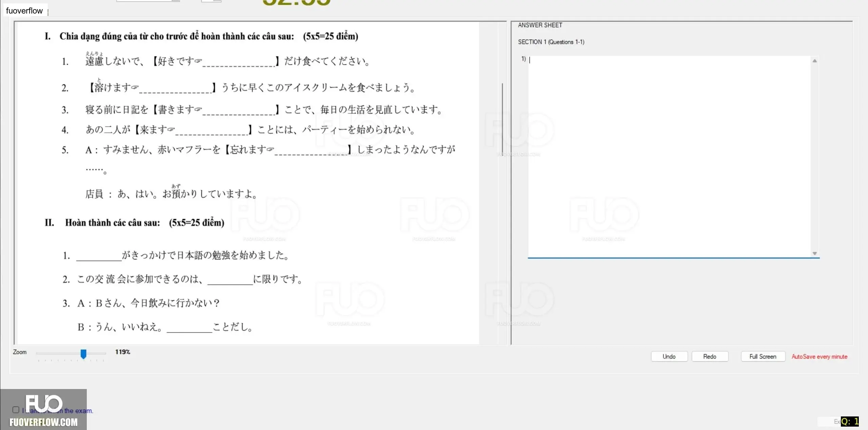The width and height of the screenshot is (868, 430).
Task: Click the '119%' zoom value
Action: pos(122,352)
